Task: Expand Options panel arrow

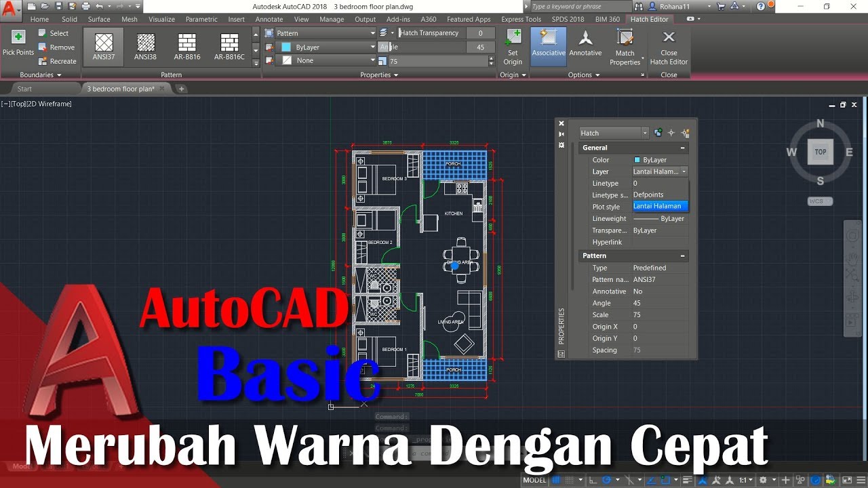Action: (598, 75)
